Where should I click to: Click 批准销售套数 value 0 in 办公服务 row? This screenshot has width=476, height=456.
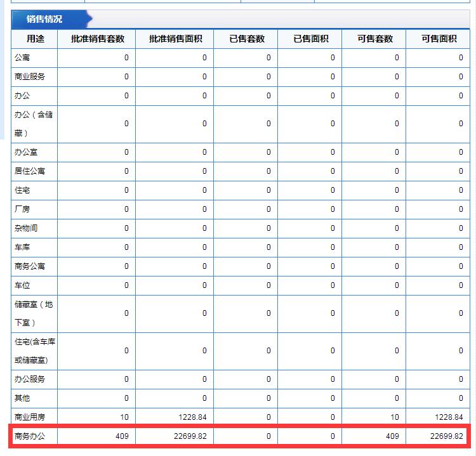[x=126, y=379]
